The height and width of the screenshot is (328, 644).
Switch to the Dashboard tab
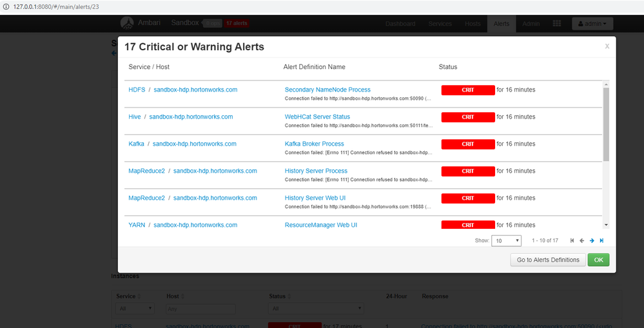400,24
